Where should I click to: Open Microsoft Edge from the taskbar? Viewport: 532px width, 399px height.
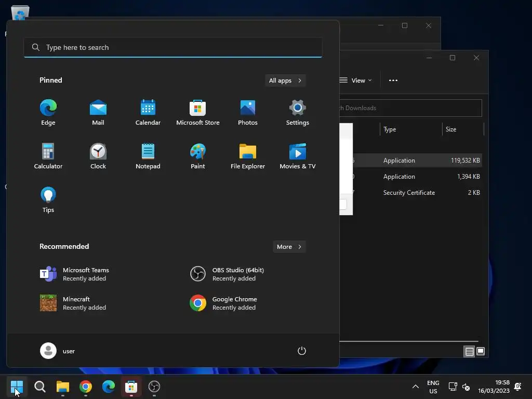[109, 387]
